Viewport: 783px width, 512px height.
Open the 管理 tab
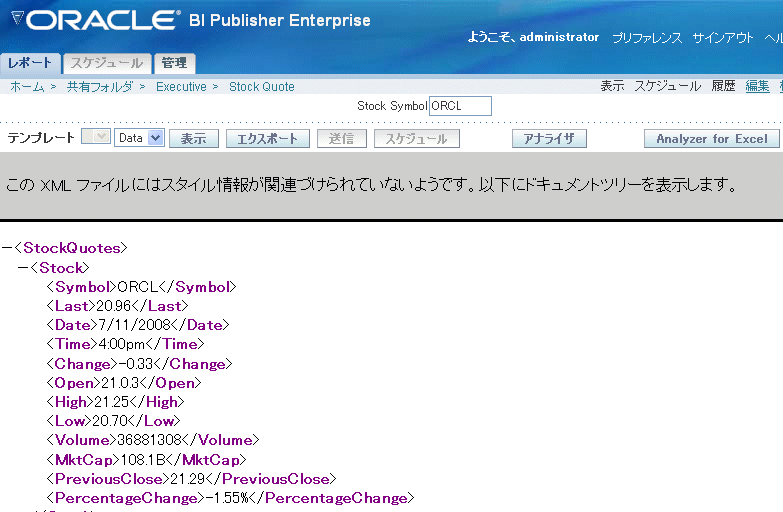174,63
